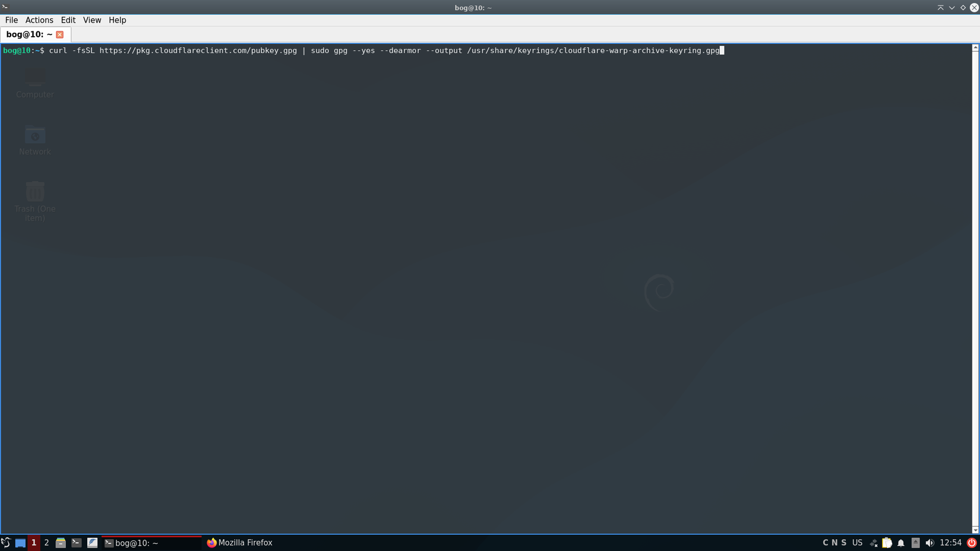Open the clipboard manager in the tray
The width and height of the screenshot is (980, 551).
click(x=887, y=542)
